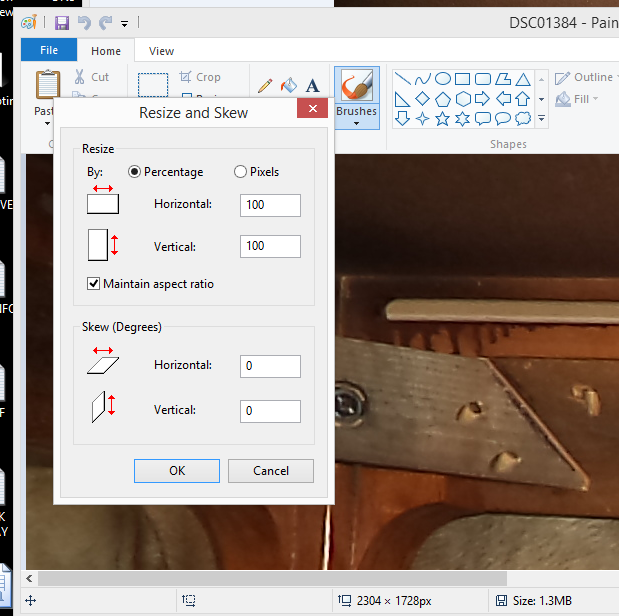Viewport: 619px width, 616px height.
Task: Click the horizontal scrollbar thumb
Action: click(272, 579)
